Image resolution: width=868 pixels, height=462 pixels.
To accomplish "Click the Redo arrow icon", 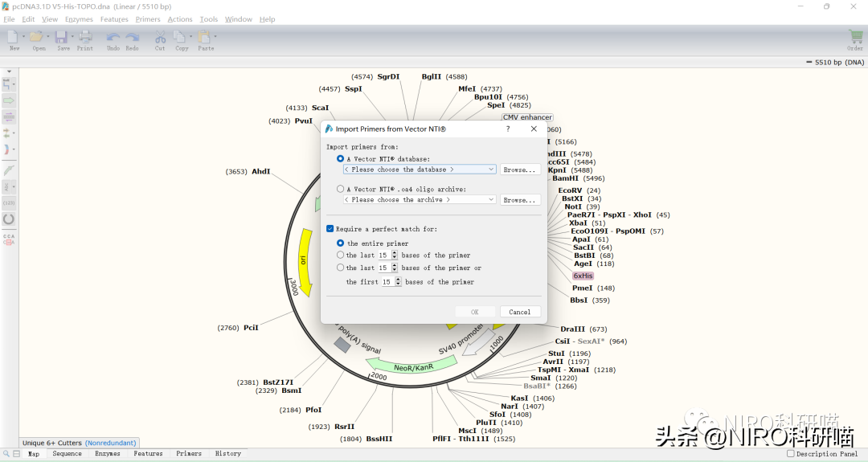I will pos(132,37).
